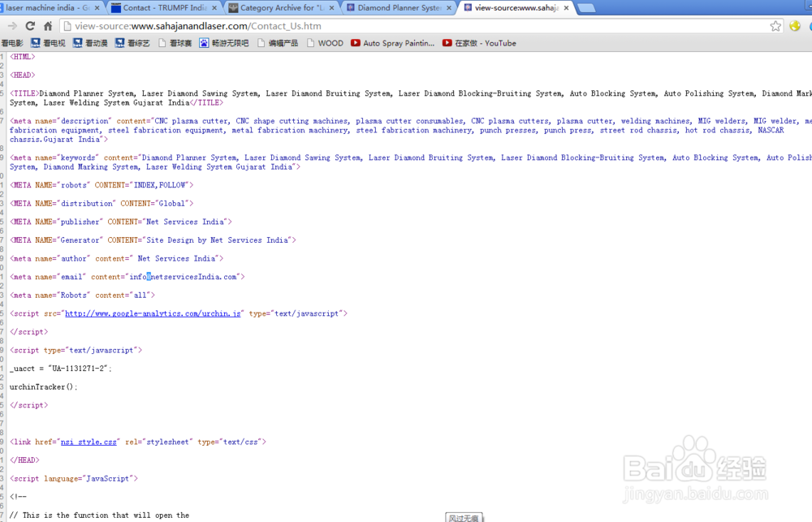Open the 畅游无限吧 bookmark
This screenshot has height=522, width=812.
[x=224, y=43]
